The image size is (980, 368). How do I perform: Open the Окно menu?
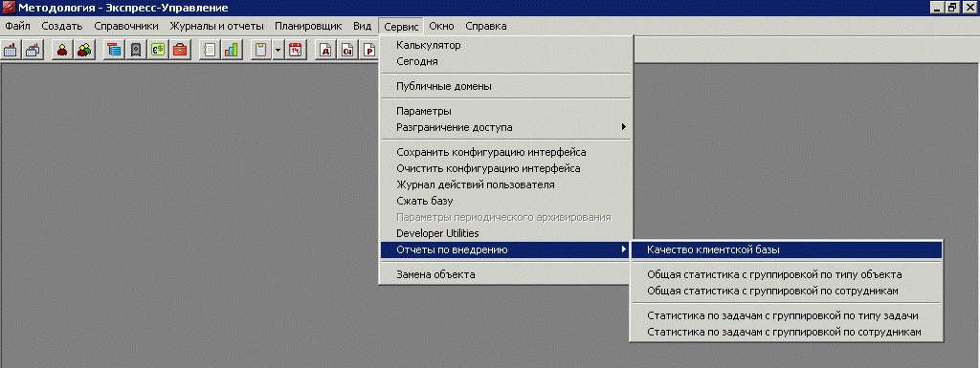click(x=442, y=26)
